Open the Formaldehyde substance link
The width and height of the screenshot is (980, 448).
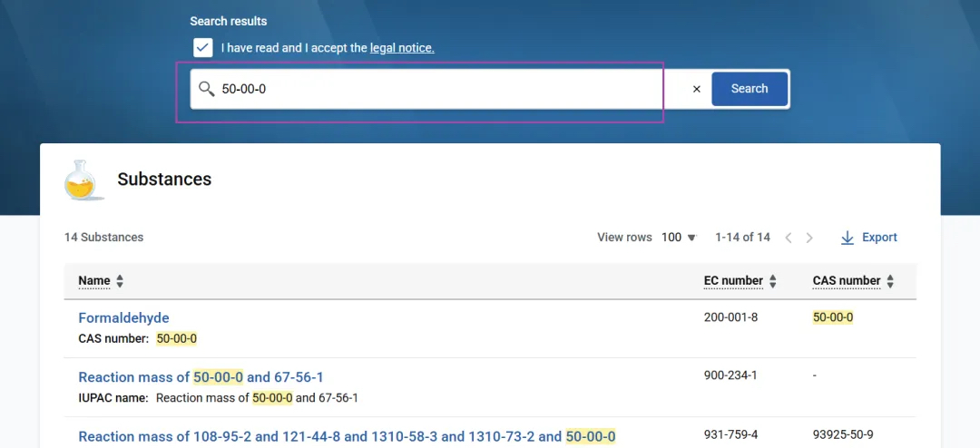tap(123, 318)
